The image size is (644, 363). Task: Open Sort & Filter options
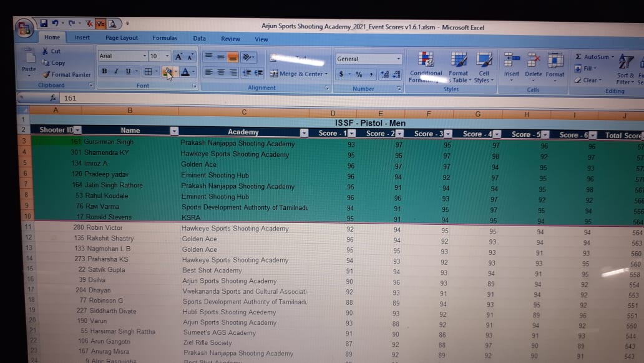(625, 69)
